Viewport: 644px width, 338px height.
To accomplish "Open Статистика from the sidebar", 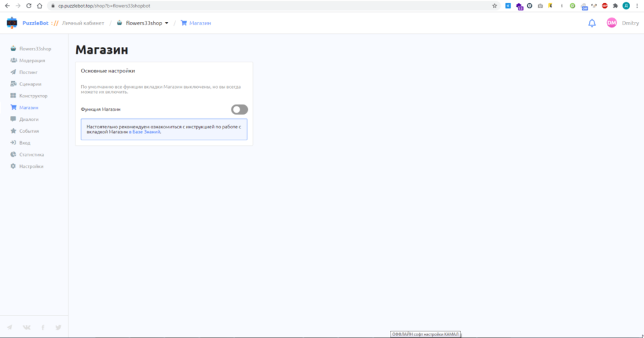I will pyautogui.click(x=31, y=154).
